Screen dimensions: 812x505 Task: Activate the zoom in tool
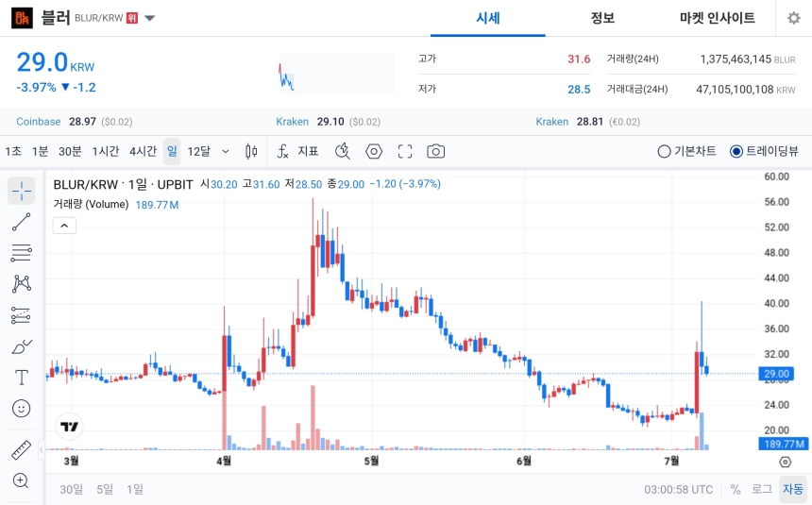point(21,480)
